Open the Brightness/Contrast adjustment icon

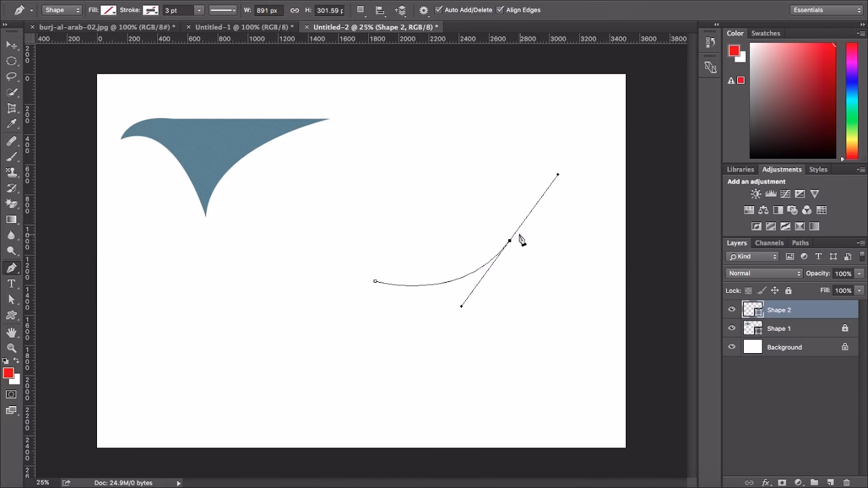coord(755,193)
